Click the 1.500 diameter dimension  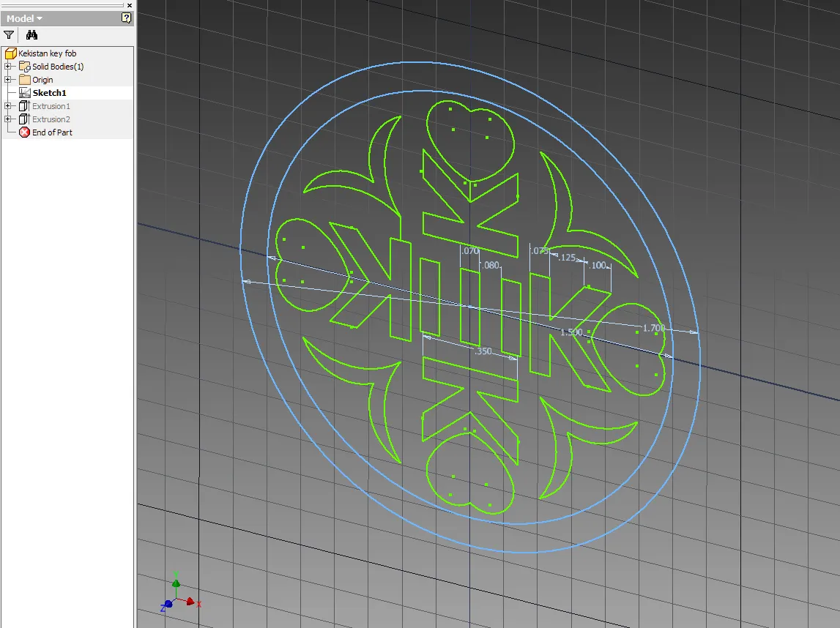point(571,332)
